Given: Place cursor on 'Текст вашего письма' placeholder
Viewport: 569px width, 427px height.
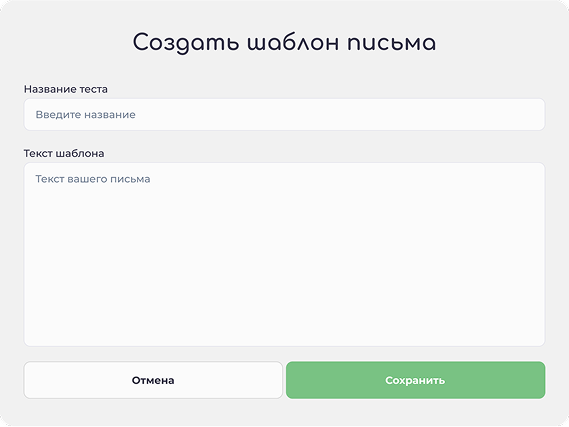Looking at the screenshot, I should click(93, 179).
